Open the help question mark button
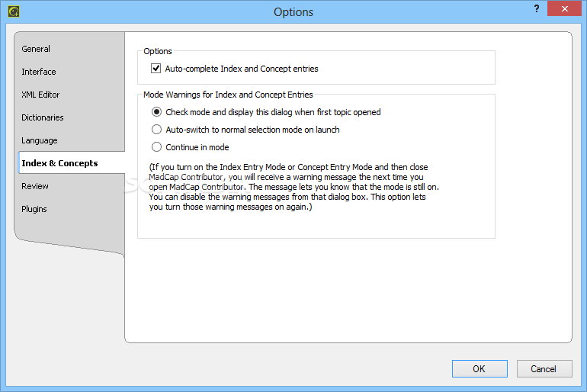Screen dimensions: 587x392 (537, 9)
